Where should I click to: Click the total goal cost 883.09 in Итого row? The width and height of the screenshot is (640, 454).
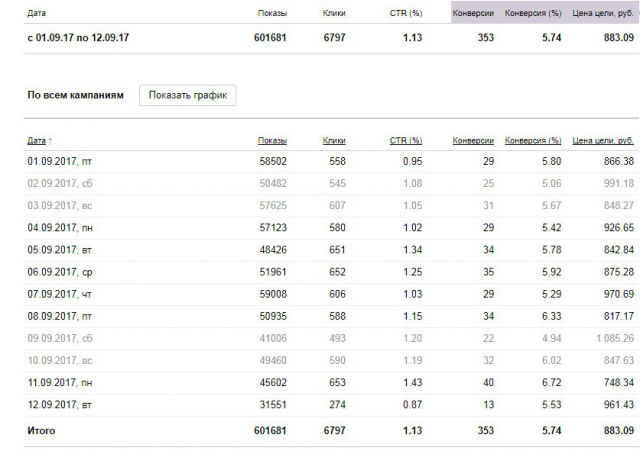[619, 430]
